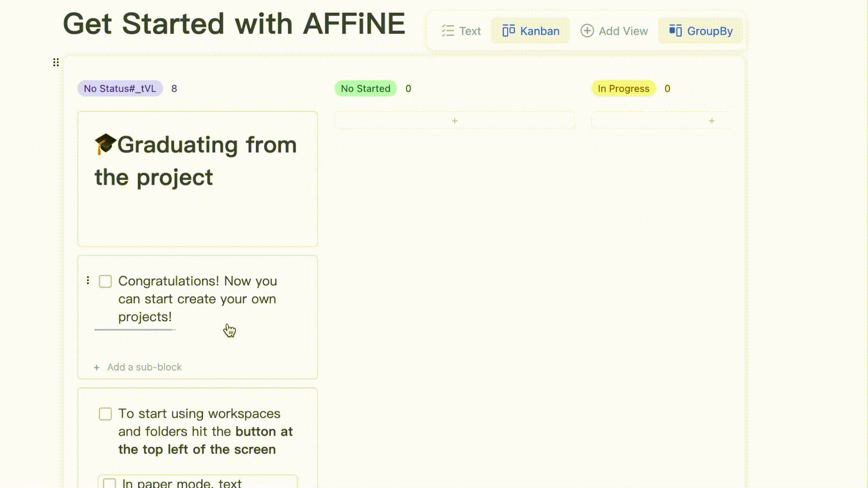The width and height of the screenshot is (868, 488).
Task: Check the 'To start using workspaces' checkbox
Action: [x=105, y=413]
